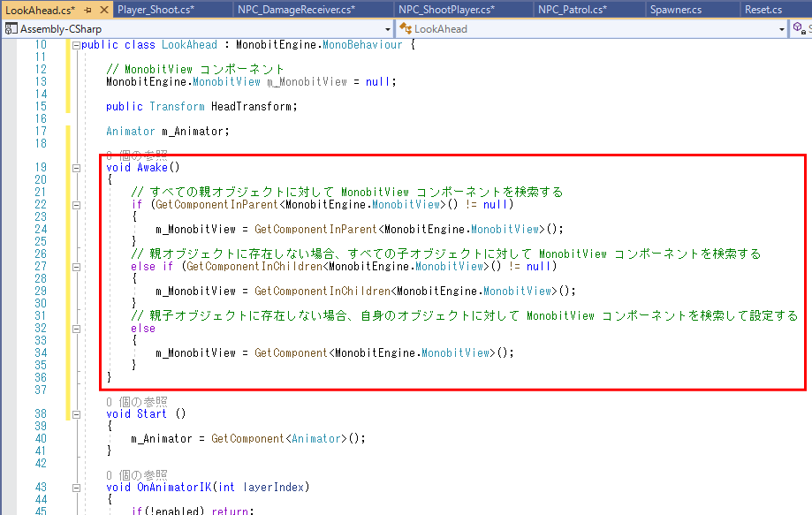Screen dimensions: 812x515
Task: Click GetComponentInChildren on line 29
Action: (323, 291)
